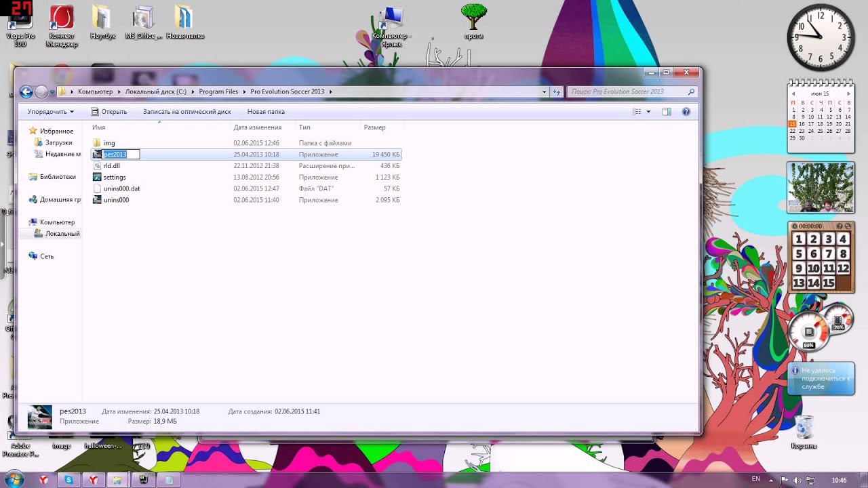Show hidden tray icons arrow
The width and height of the screenshot is (868, 488).
[x=772, y=481]
